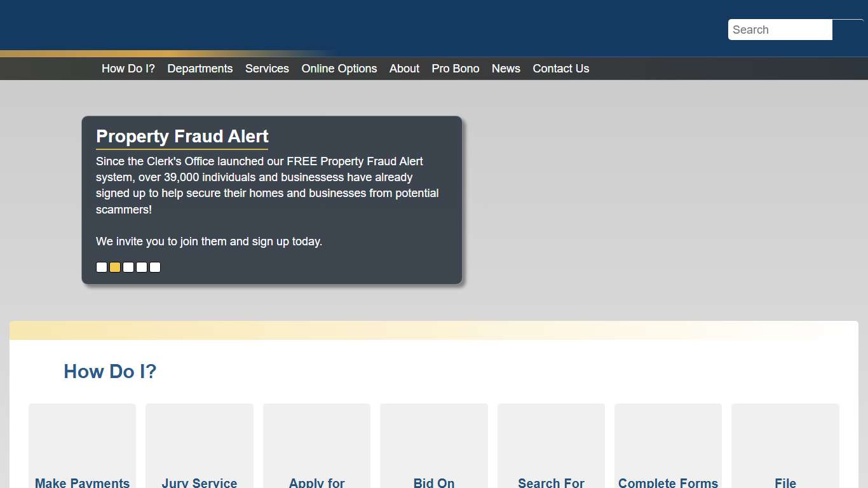
Task: Switch to the third carousel slide
Action: click(128, 268)
